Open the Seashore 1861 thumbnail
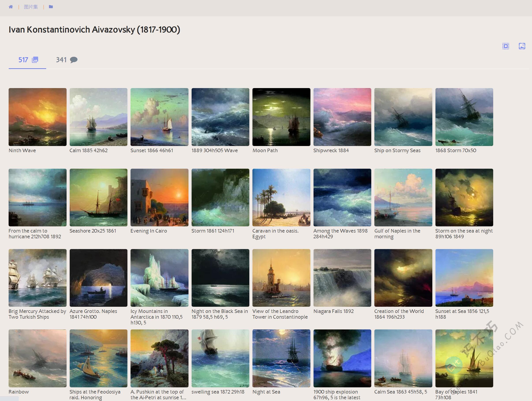Viewport: 532px width, 401px height. click(x=98, y=198)
